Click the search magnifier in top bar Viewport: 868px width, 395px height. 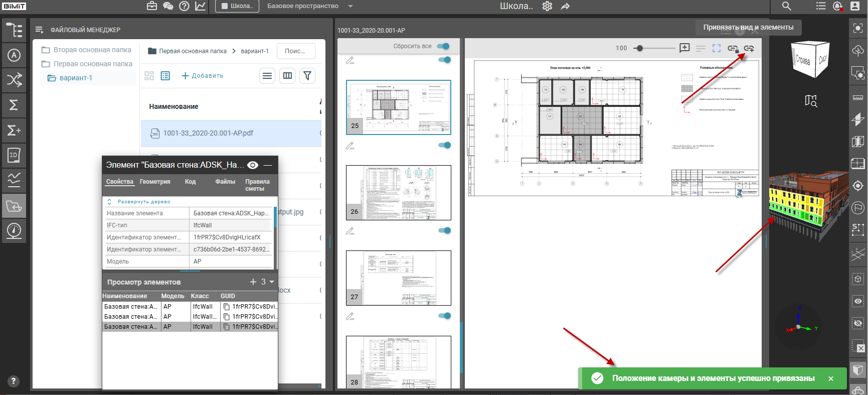tap(786, 6)
